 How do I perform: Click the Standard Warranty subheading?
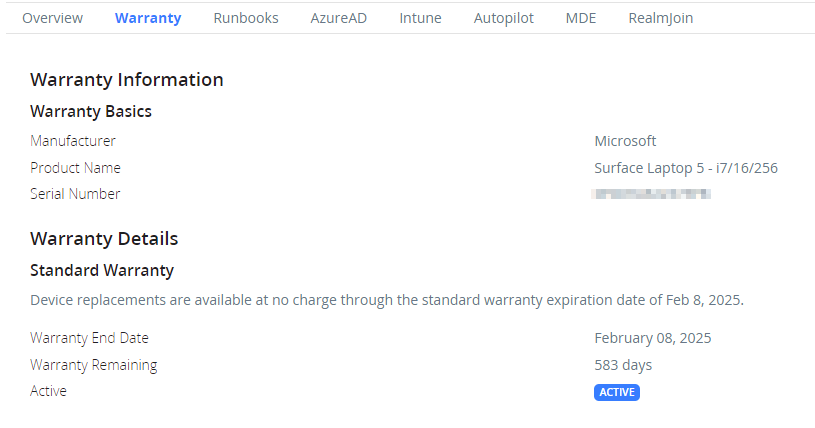coord(102,270)
